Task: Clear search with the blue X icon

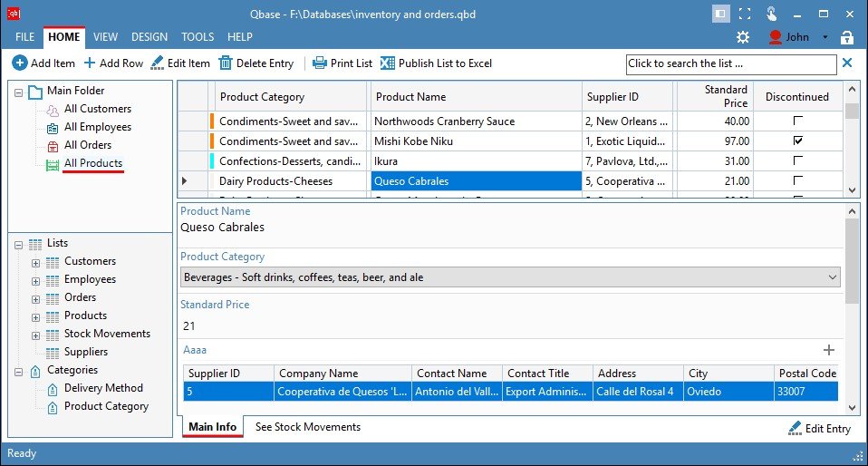Action: pyautogui.click(x=847, y=63)
